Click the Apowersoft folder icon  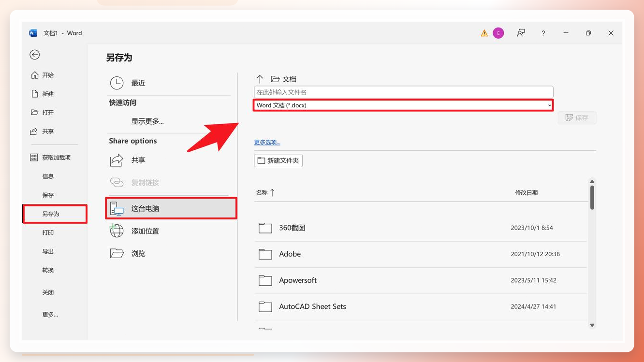[265, 280]
